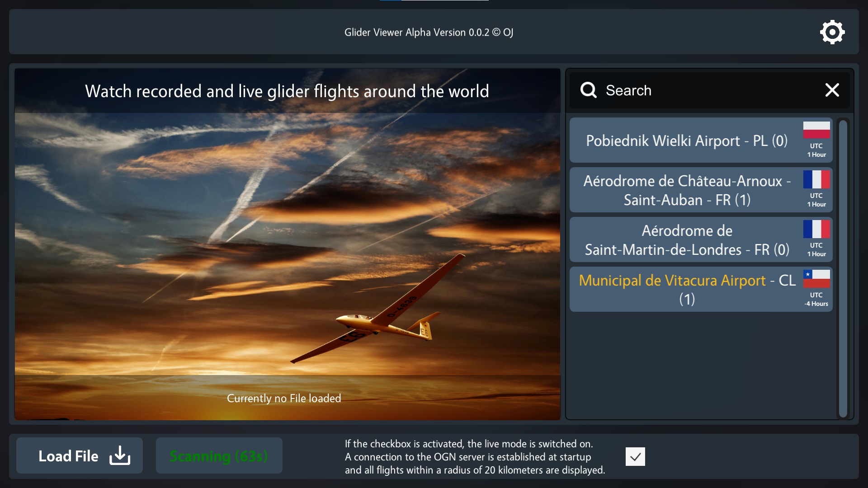Click the Currently no File loaded label
The image size is (868, 488).
(284, 398)
